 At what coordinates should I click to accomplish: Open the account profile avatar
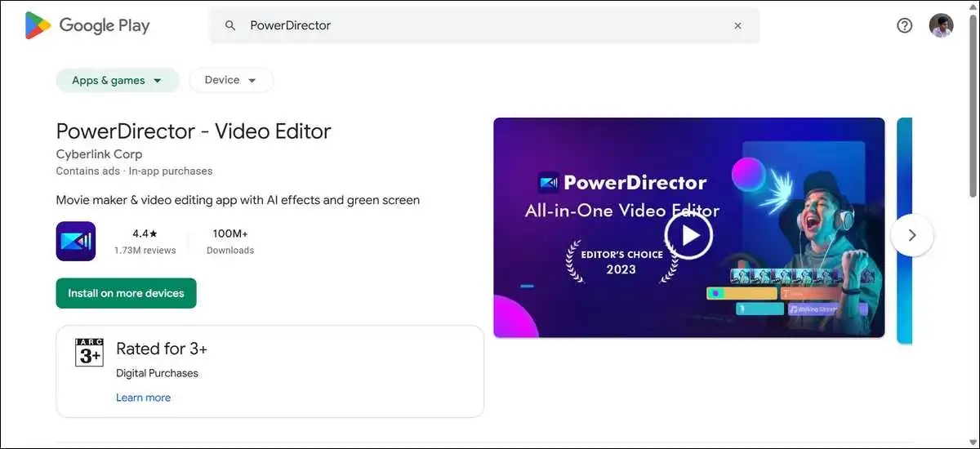[x=941, y=25]
